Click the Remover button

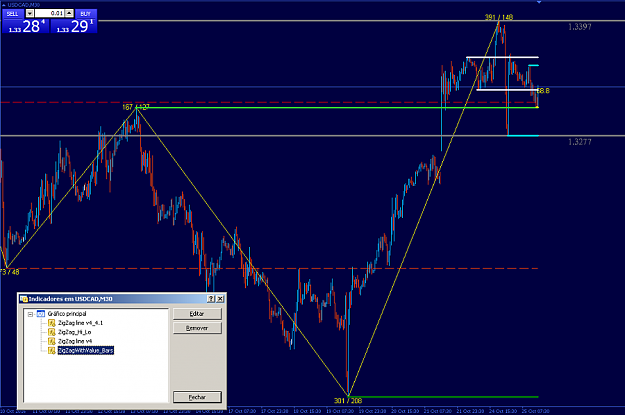click(197, 328)
